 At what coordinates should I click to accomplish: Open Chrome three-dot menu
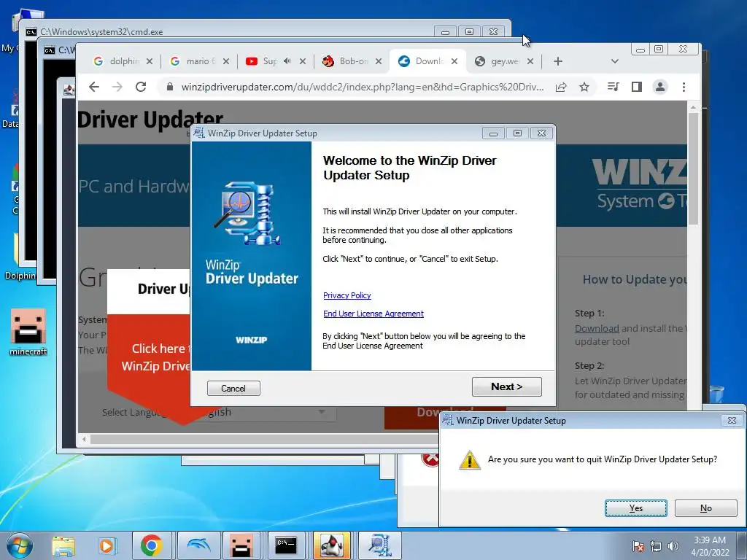click(x=684, y=87)
